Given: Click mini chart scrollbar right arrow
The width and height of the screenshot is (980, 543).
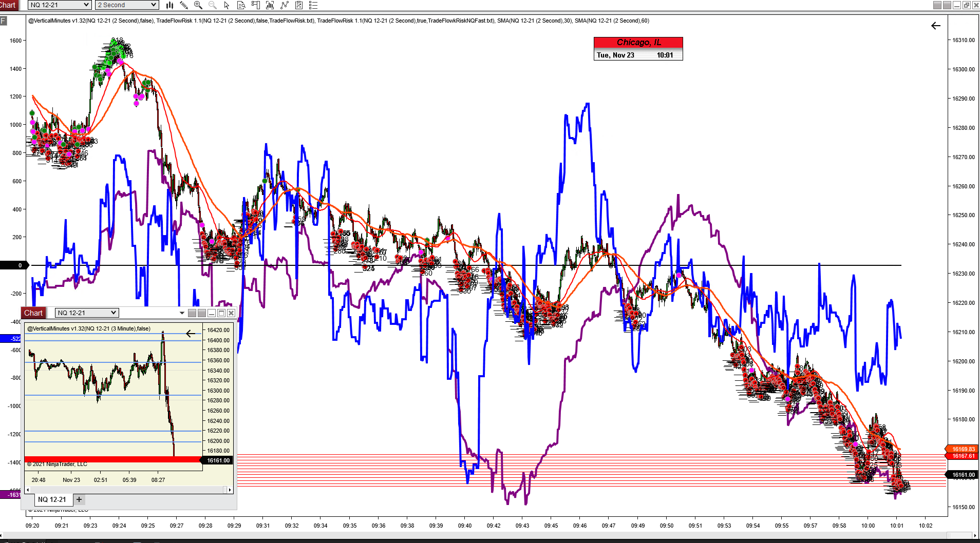Looking at the screenshot, I should click(230, 490).
